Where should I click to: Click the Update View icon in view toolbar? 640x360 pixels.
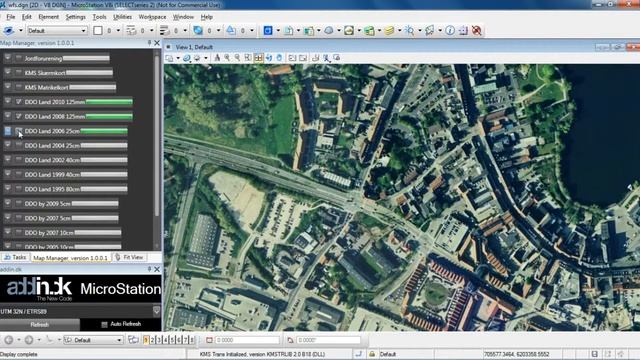point(217,58)
